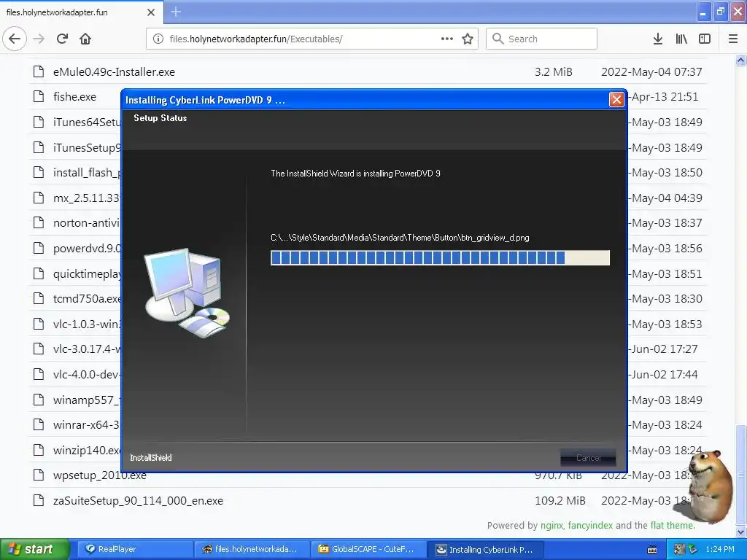747x560 pixels.
Task: Select the files.holynetworkadapter.fun tab
Action: (82, 12)
